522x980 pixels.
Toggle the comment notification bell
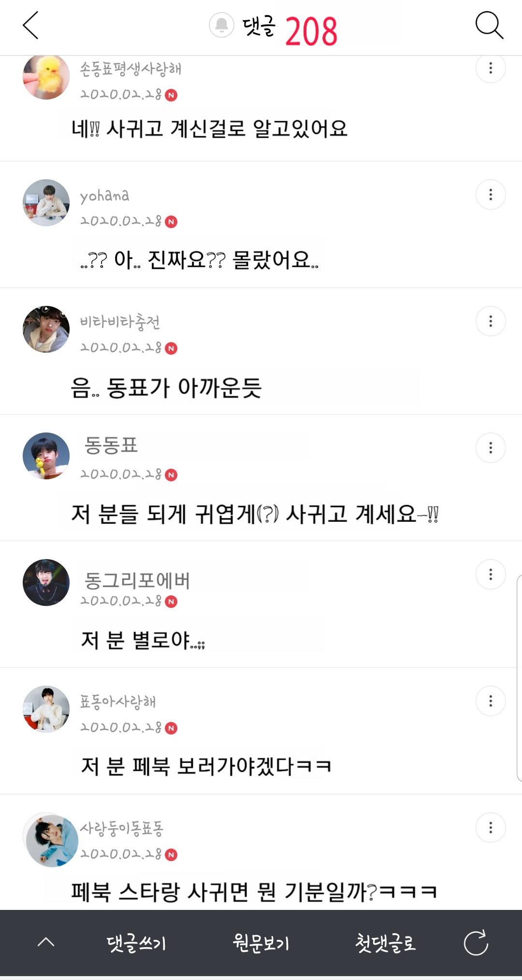(x=221, y=25)
